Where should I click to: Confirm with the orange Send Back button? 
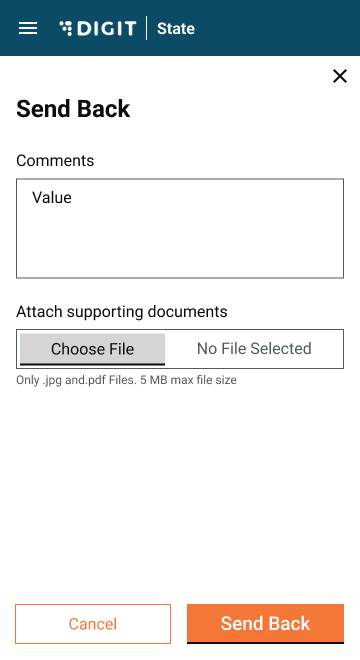pos(265,624)
